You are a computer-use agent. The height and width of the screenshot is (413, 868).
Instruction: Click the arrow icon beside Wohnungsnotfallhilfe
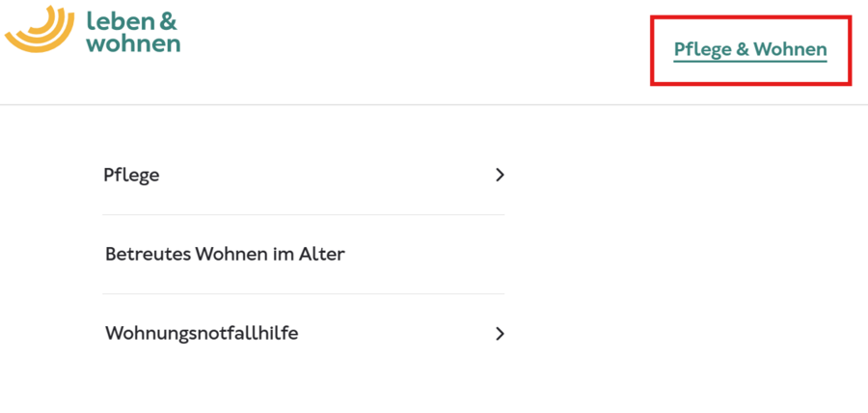tap(500, 334)
